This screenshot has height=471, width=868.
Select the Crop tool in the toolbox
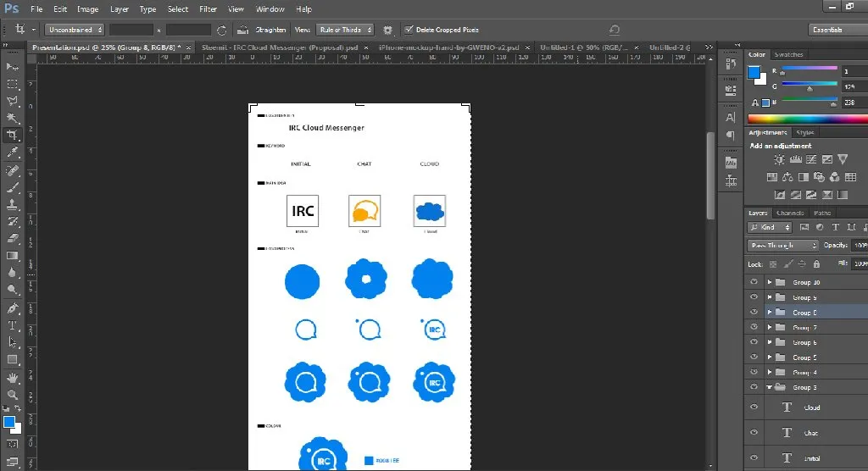point(12,135)
